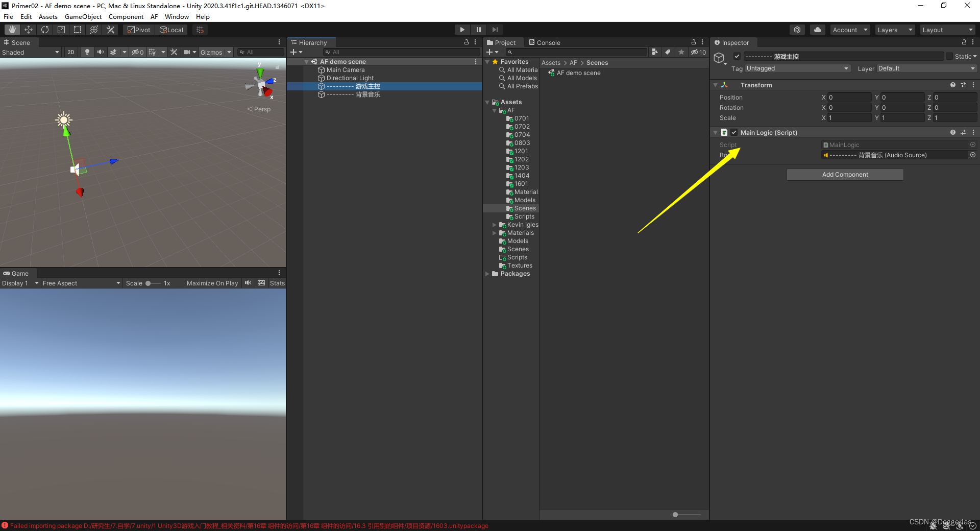Image resolution: width=980 pixels, height=531 pixels.
Task: Open Window menu
Action: tap(177, 16)
